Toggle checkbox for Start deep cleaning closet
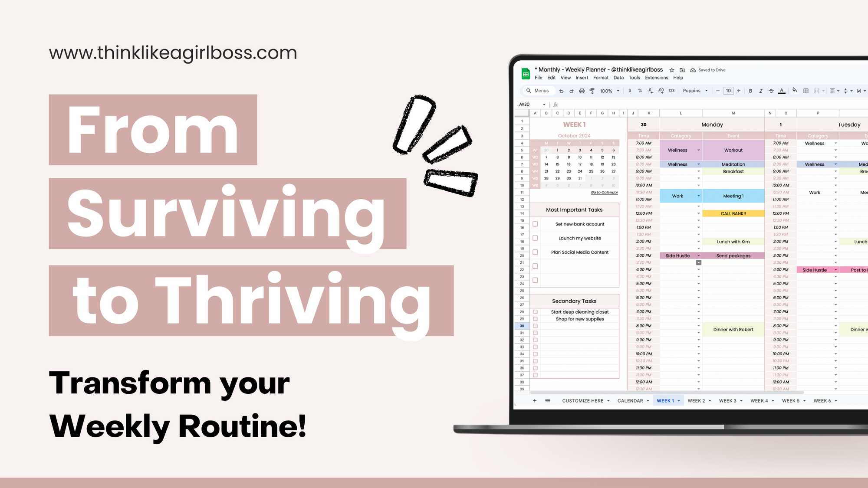The width and height of the screenshot is (868, 488). pyautogui.click(x=536, y=311)
